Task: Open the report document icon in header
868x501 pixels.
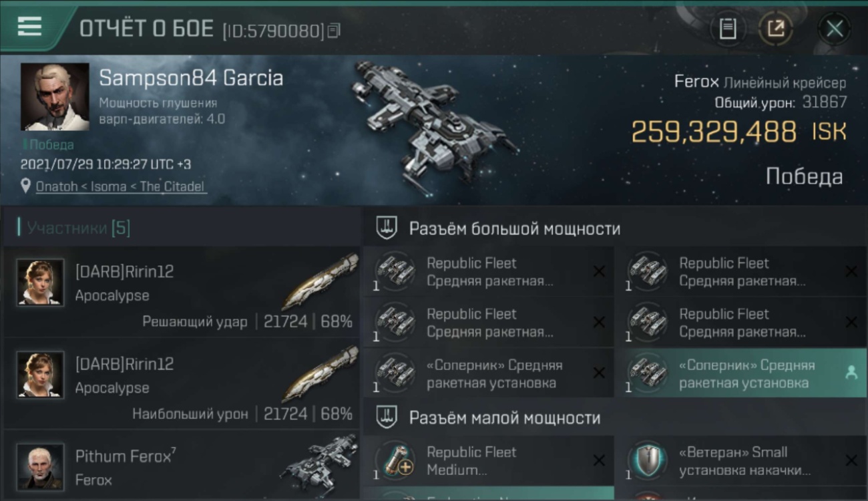Action: pos(728,29)
